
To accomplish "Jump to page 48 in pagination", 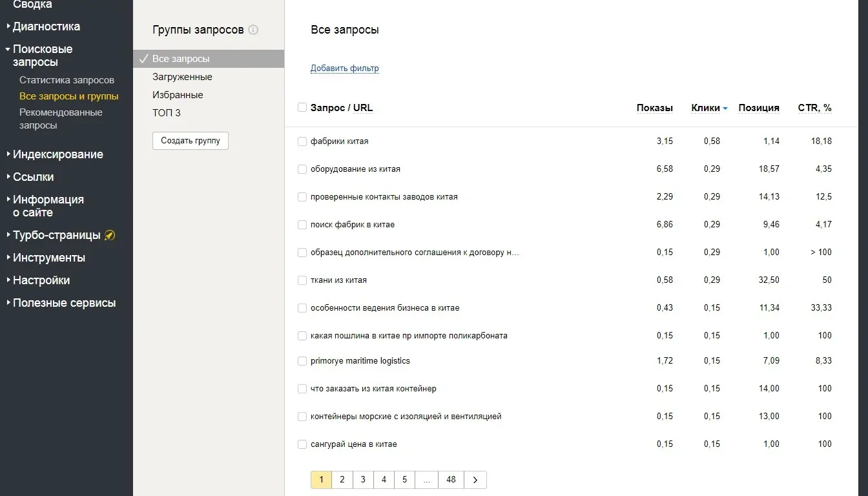I will [x=451, y=480].
